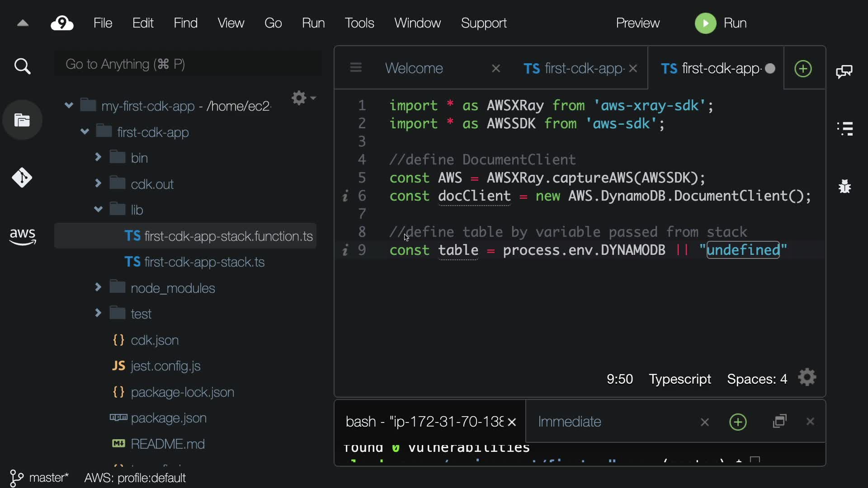
Task: Open the AWS Explorer sidebar icon
Action: point(22,236)
